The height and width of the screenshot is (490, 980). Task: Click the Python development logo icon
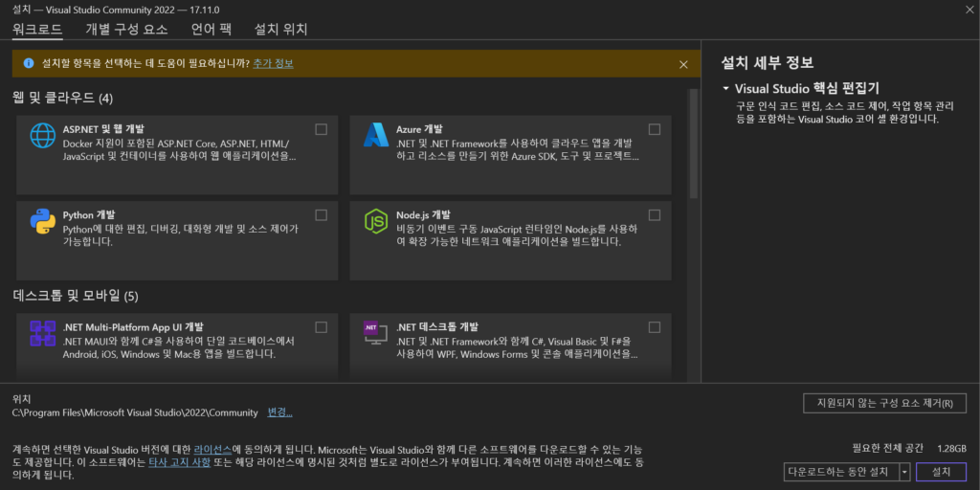(43, 221)
